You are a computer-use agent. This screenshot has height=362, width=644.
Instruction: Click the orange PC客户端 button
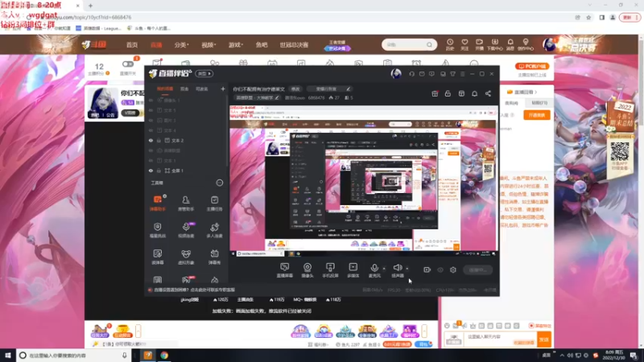532,66
